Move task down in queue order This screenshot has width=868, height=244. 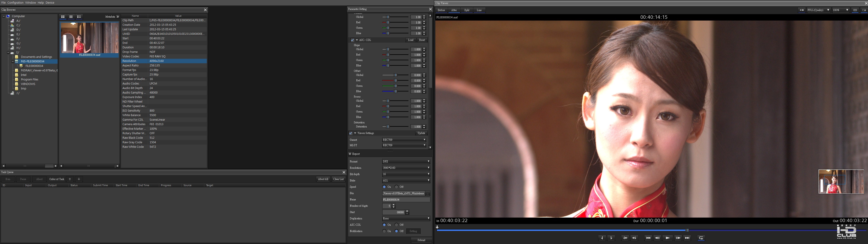tap(79, 179)
